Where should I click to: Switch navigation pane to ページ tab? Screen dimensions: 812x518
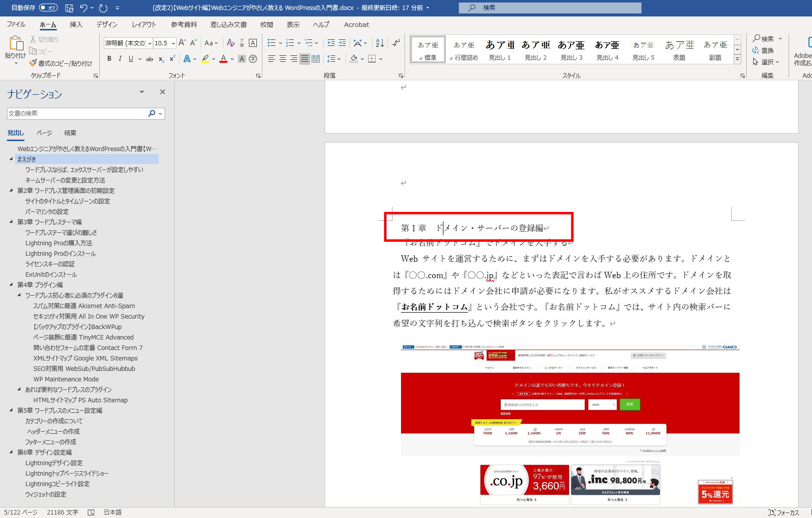pyautogui.click(x=44, y=133)
